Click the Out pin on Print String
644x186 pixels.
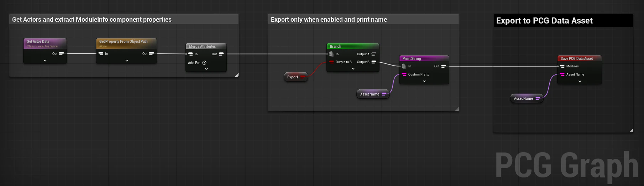click(444, 66)
